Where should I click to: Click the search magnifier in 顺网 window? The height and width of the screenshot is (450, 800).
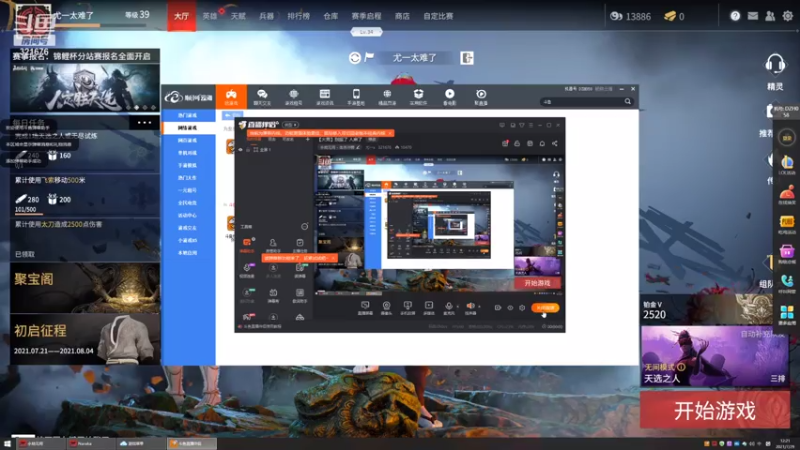628,102
